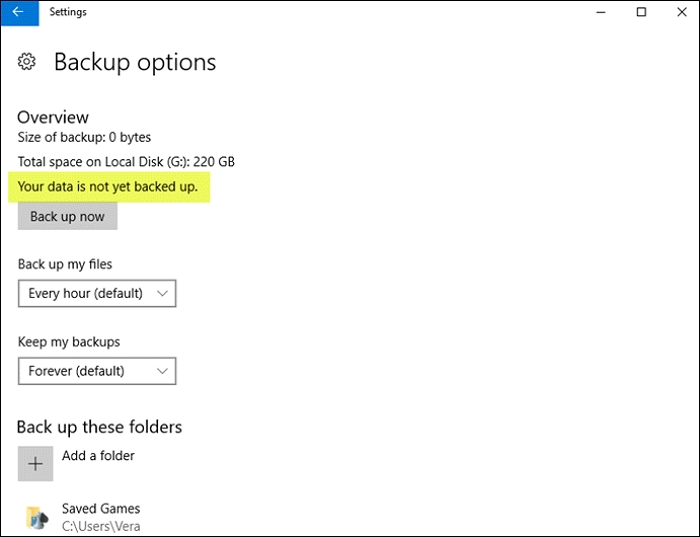Click the Back up my files label
Image resolution: width=700 pixels, height=537 pixels.
65,264
